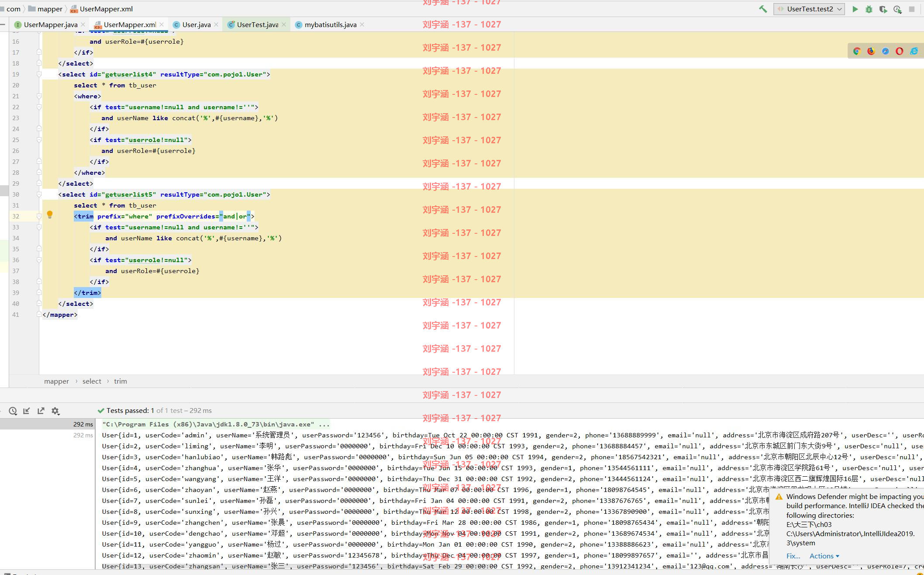Click in code at the closing </trim> tag
This screenshot has width=924, height=575.
pos(87,293)
